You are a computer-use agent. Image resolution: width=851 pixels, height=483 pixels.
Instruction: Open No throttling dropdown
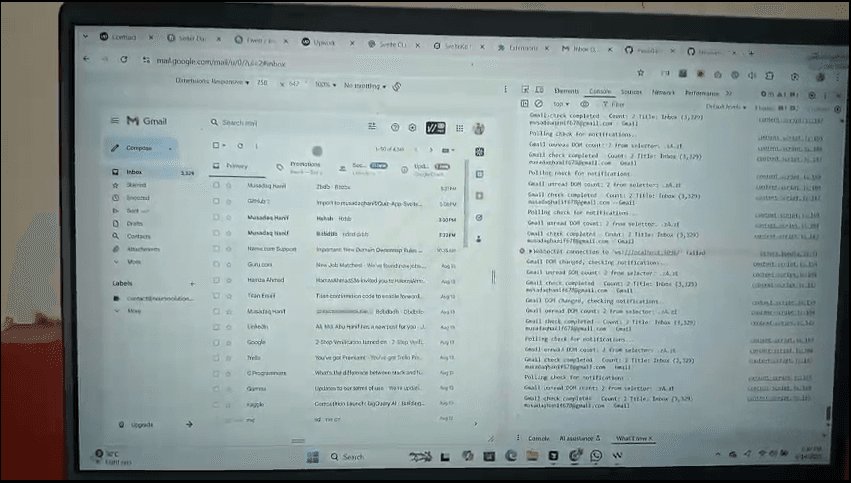point(365,86)
